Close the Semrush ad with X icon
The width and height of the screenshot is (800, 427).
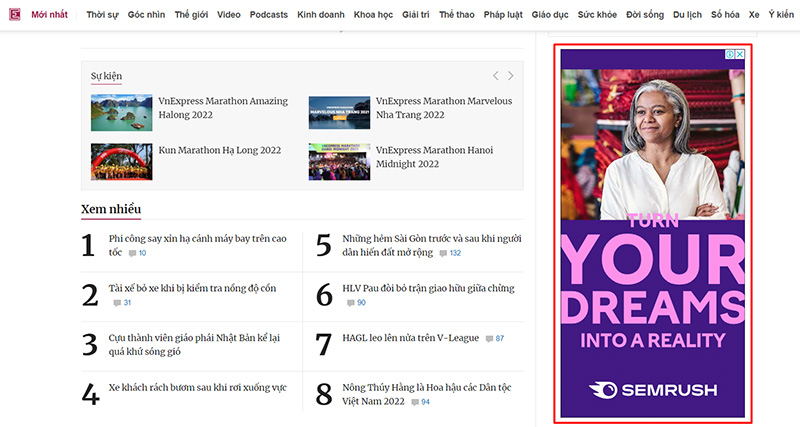(x=740, y=54)
